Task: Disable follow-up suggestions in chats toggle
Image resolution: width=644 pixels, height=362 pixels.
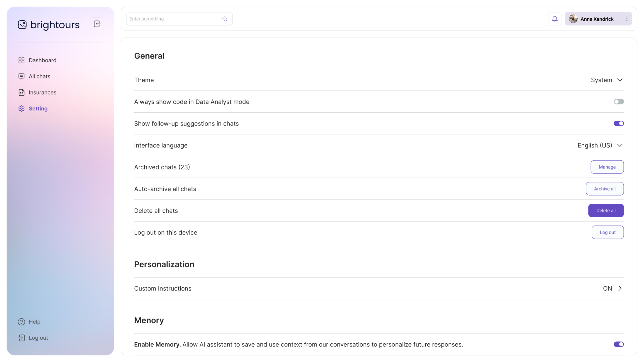Action: pyautogui.click(x=618, y=123)
